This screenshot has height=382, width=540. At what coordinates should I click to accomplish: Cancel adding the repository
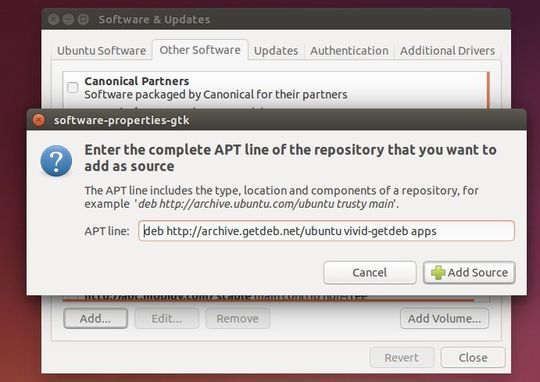point(370,272)
